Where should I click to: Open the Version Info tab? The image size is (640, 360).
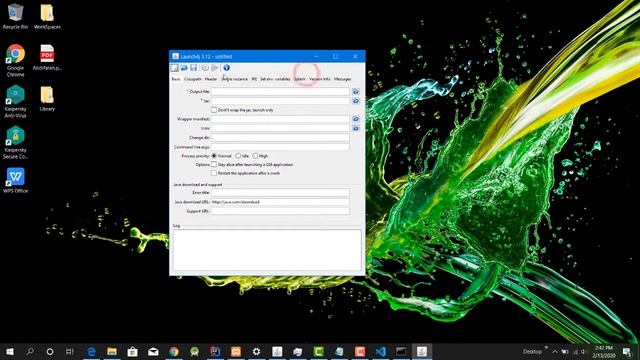320,79
